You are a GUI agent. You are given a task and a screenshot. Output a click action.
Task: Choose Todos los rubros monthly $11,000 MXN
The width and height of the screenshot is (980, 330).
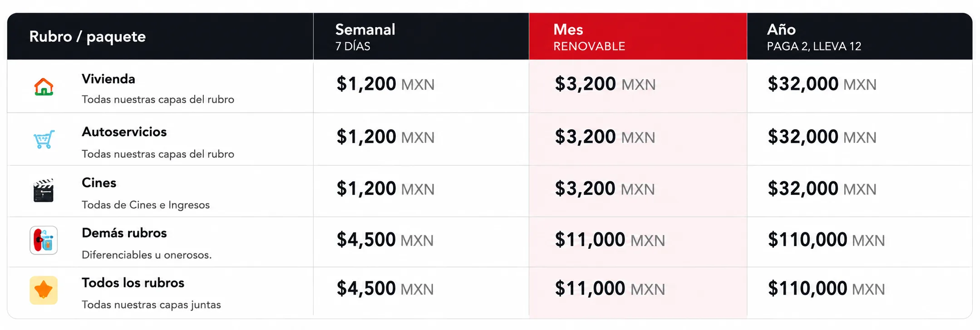[x=610, y=289]
